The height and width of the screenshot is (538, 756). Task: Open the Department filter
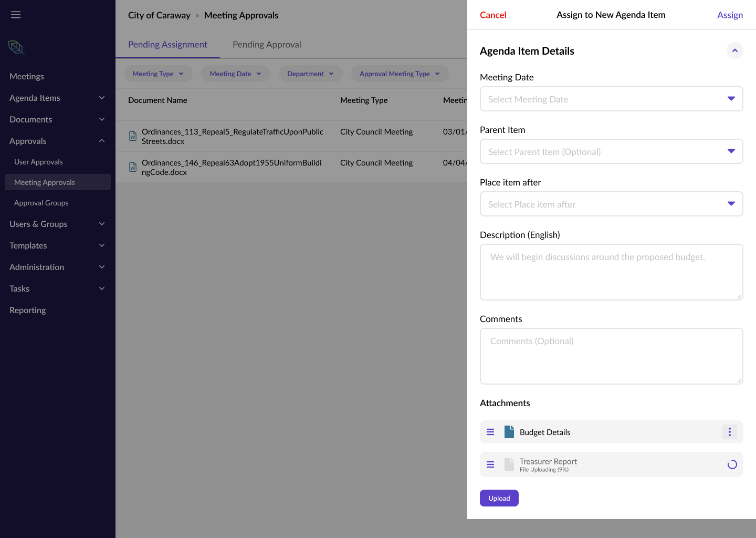tap(310, 74)
